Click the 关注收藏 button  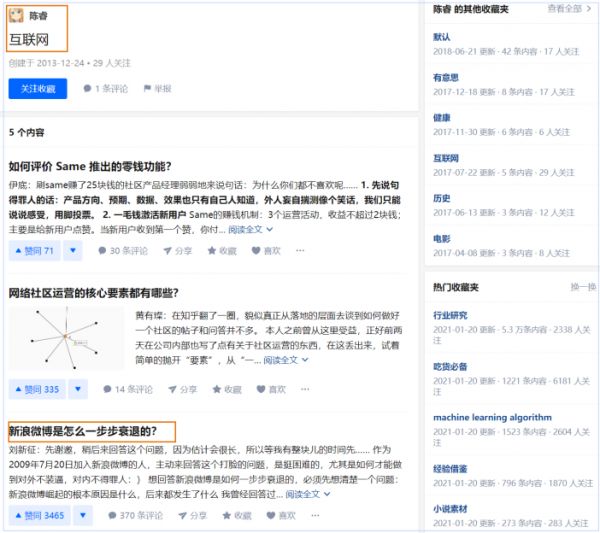pyautogui.click(x=38, y=89)
